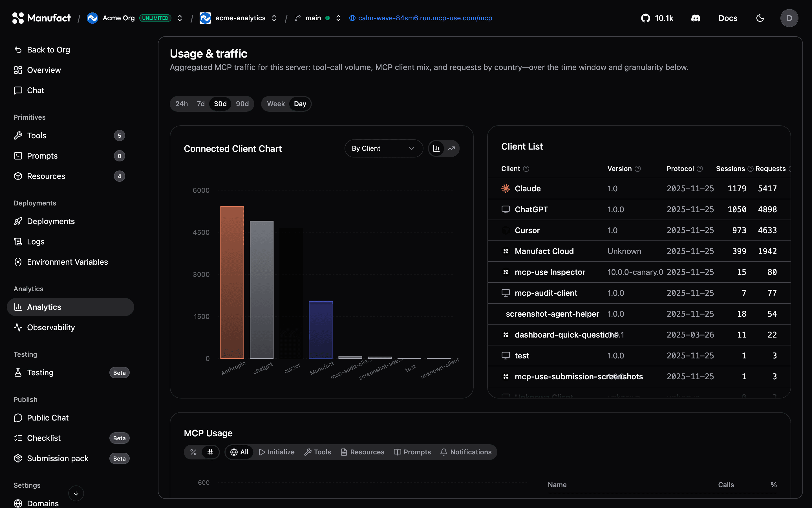812x508 pixels.
Task: Open the GitHub 10.1k stars link
Action: (657, 18)
